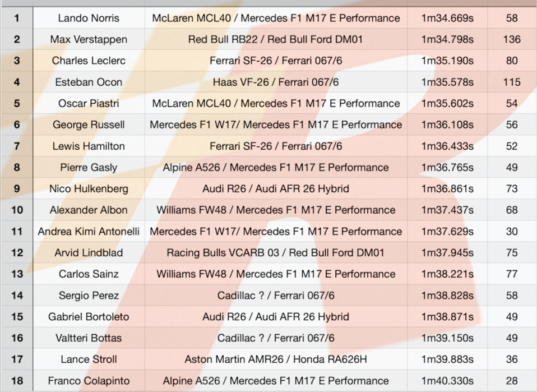Click Esteban Ocon's lap count 115
537x392 pixels.
point(512,82)
